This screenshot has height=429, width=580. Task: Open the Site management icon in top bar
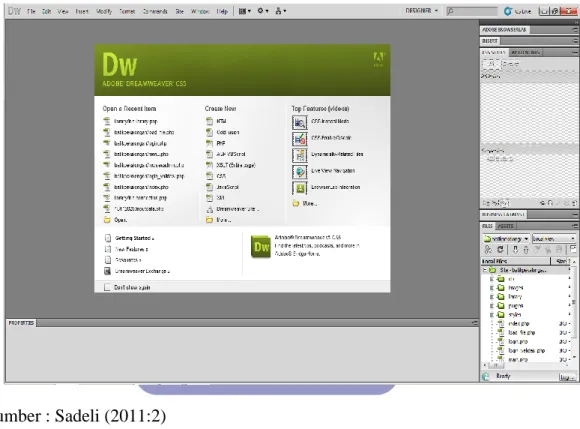point(280,11)
